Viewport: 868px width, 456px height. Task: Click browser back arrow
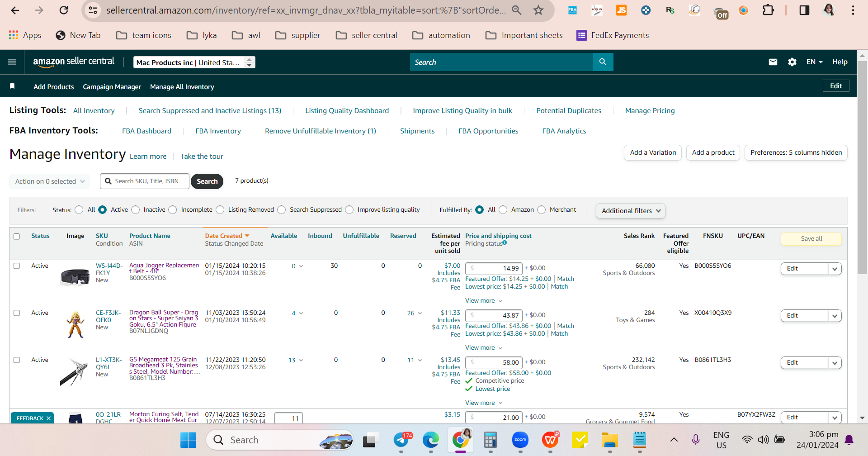coord(15,10)
